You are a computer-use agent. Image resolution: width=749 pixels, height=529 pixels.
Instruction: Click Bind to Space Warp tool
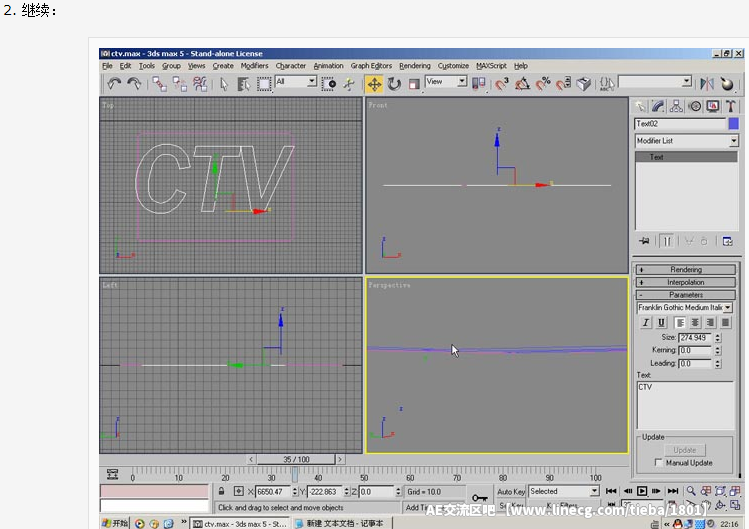200,84
